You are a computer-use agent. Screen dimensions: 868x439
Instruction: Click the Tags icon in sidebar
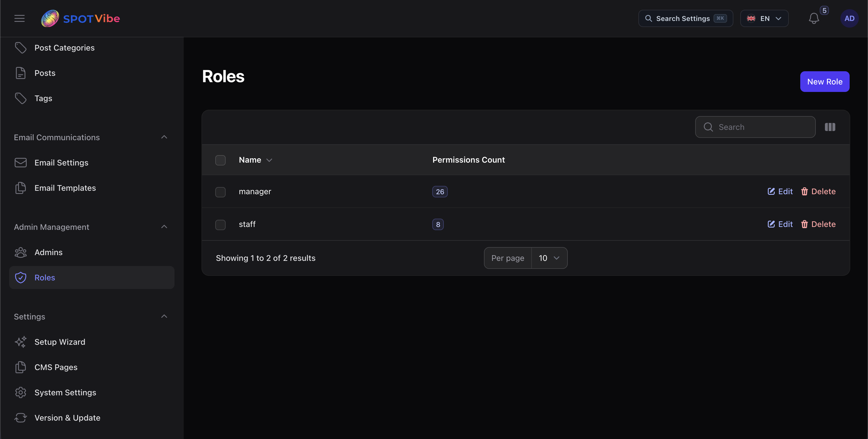point(21,99)
